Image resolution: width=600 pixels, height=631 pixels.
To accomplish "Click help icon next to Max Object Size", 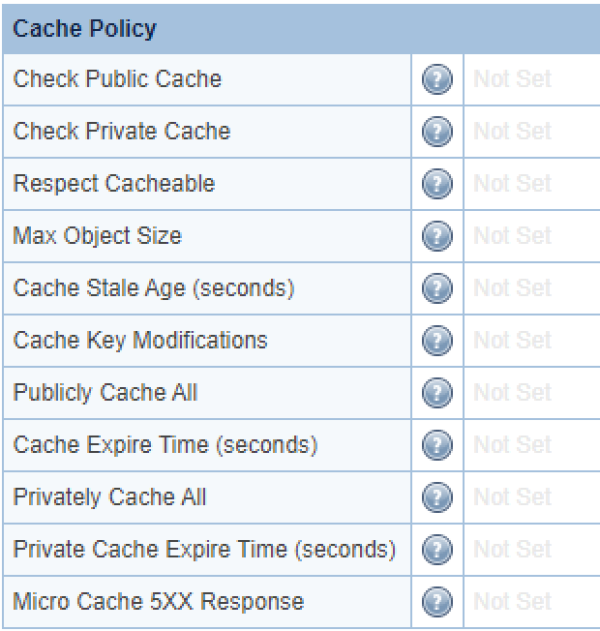I will 437,236.
